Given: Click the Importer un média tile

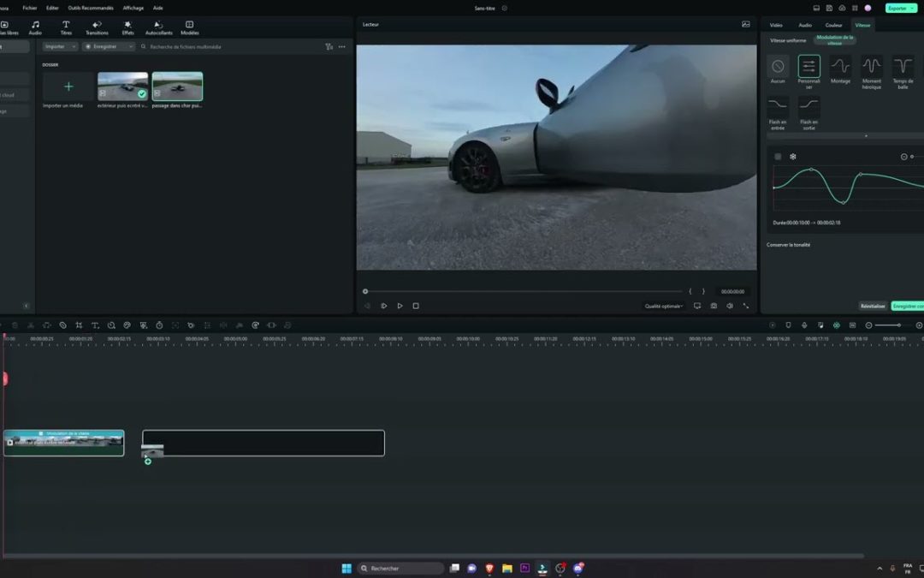Looking at the screenshot, I should tap(68, 86).
